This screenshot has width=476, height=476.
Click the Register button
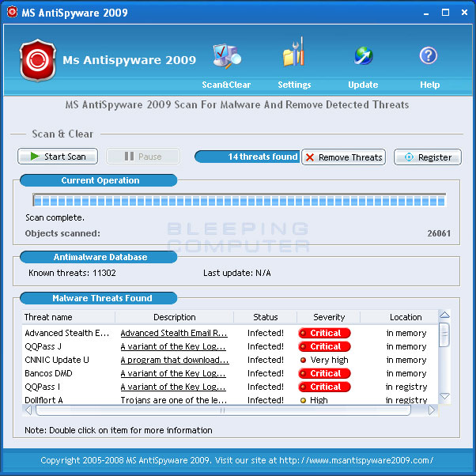[428, 157]
